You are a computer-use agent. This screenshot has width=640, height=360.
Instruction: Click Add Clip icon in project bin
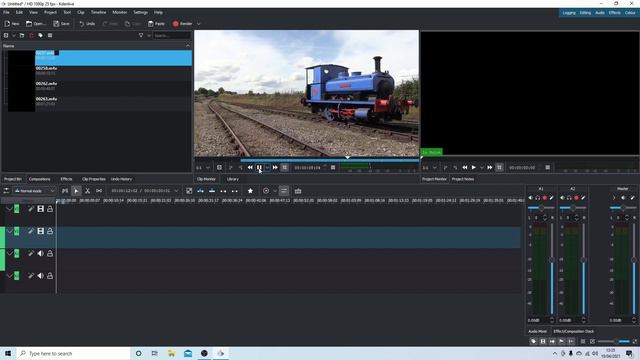pos(6,36)
